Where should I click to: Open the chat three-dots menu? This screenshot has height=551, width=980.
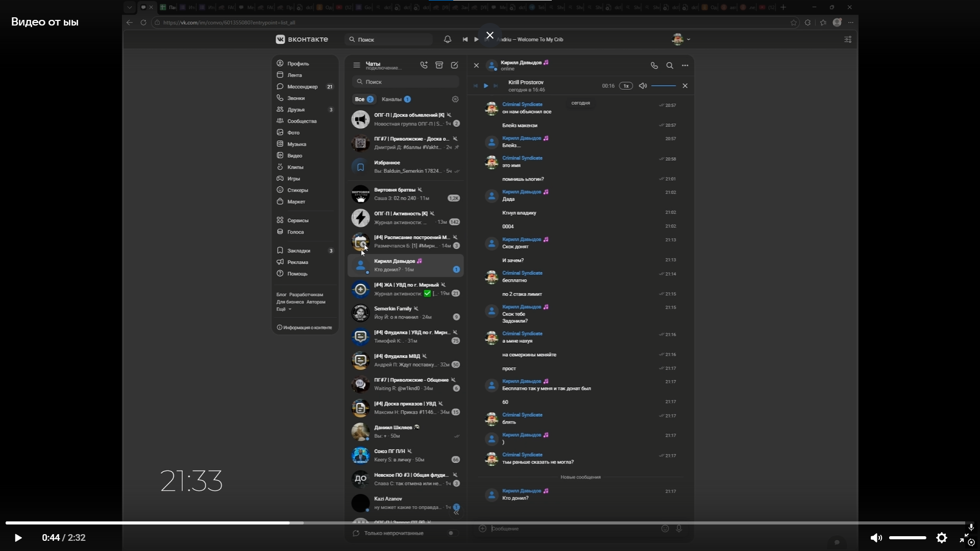(685, 65)
